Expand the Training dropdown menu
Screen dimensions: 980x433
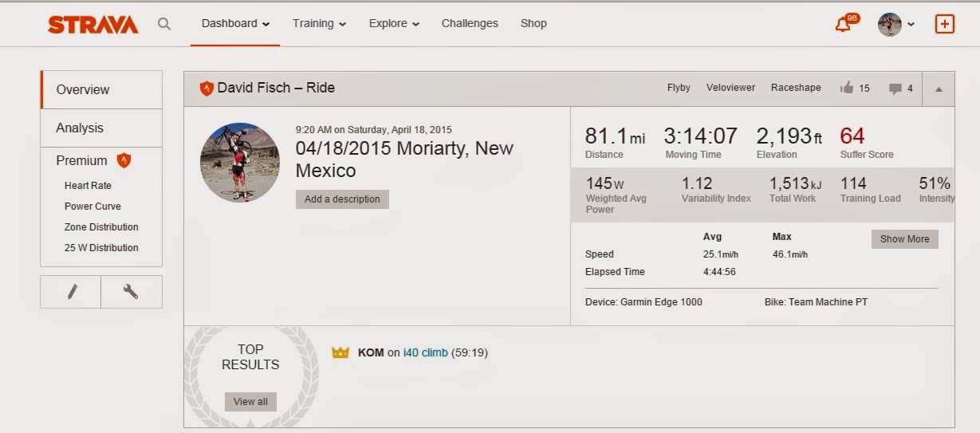[x=319, y=24]
